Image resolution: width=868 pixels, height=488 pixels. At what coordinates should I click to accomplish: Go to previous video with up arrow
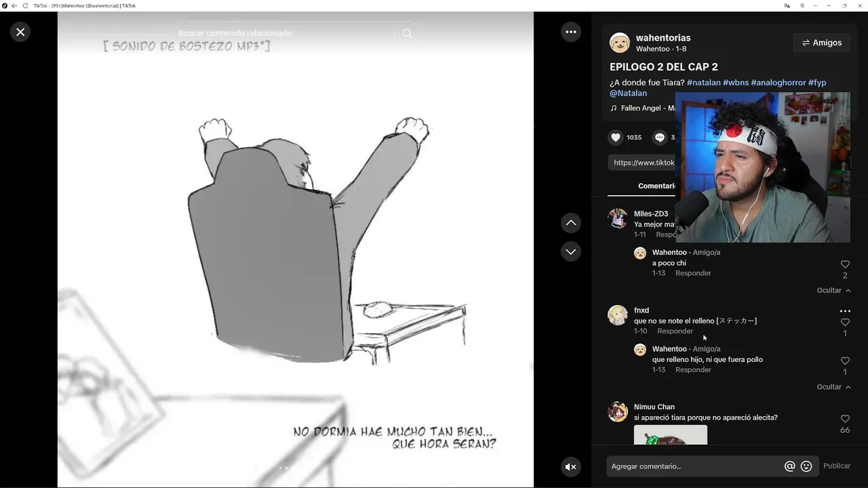coord(571,223)
